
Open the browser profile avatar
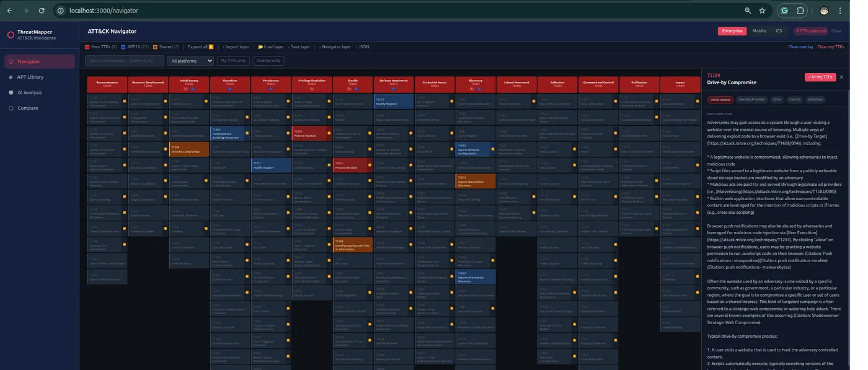click(x=825, y=11)
